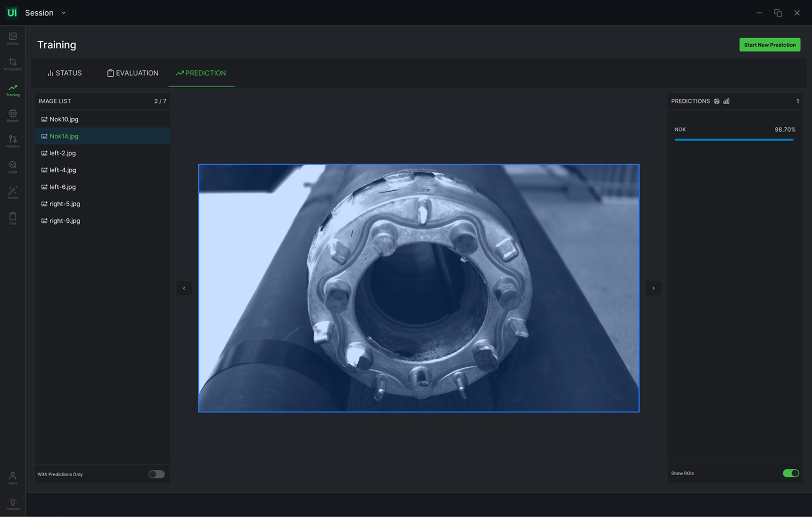Click the Training page heading
The height and width of the screenshot is (517, 812).
57,45
